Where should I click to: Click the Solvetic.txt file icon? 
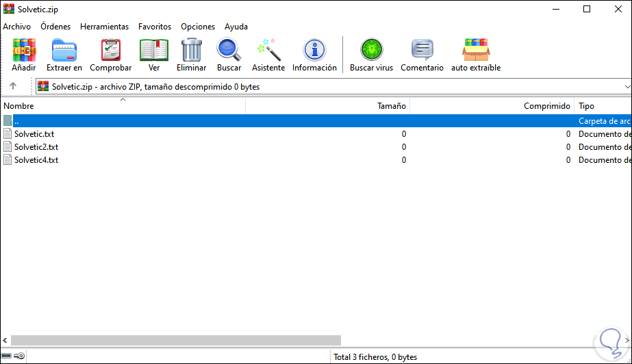(x=8, y=133)
